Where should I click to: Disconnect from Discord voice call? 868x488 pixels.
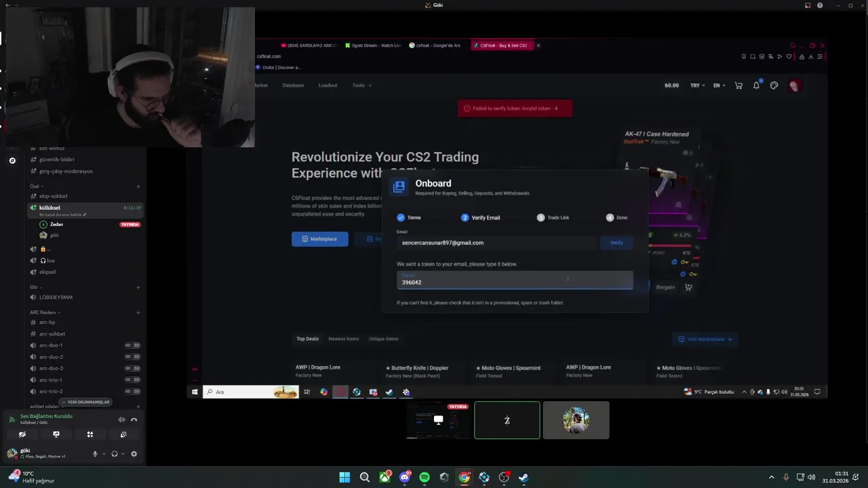pos(134,420)
